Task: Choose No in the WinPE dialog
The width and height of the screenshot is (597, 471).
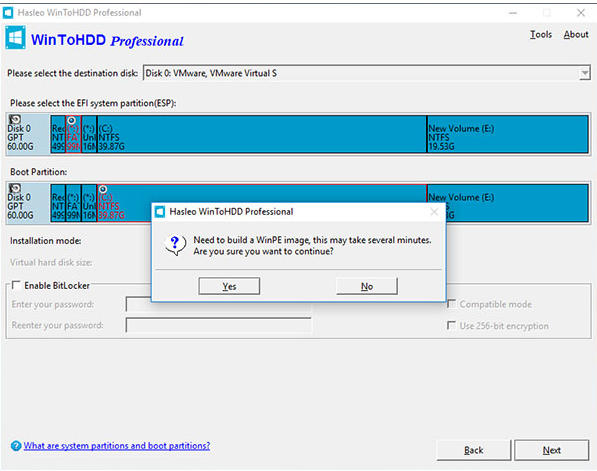Action: pyautogui.click(x=367, y=286)
